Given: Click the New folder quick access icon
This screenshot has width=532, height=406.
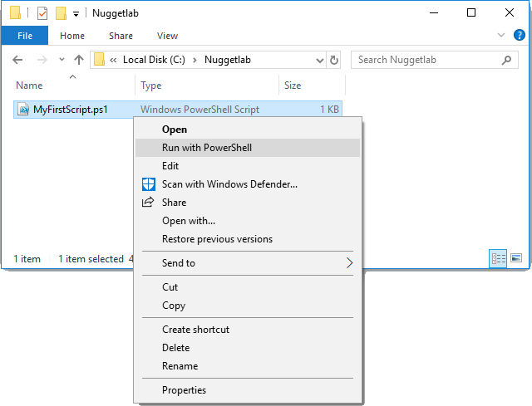Looking at the screenshot, I should (x=61, y=13).
